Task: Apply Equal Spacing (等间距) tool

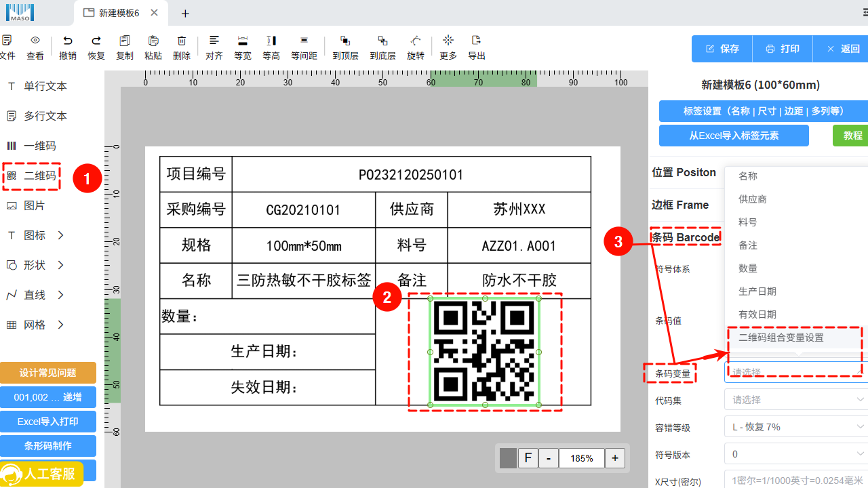Action: (x=304, y=47)
